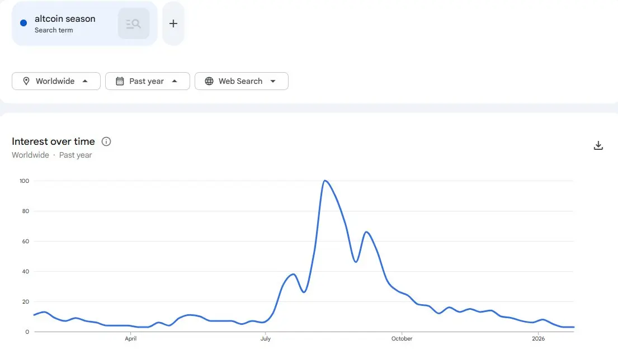The image size is (618, 364).
Task: Expand the Past year dropdown arrow
Action: pyautogui.click(x=174, y=81)
